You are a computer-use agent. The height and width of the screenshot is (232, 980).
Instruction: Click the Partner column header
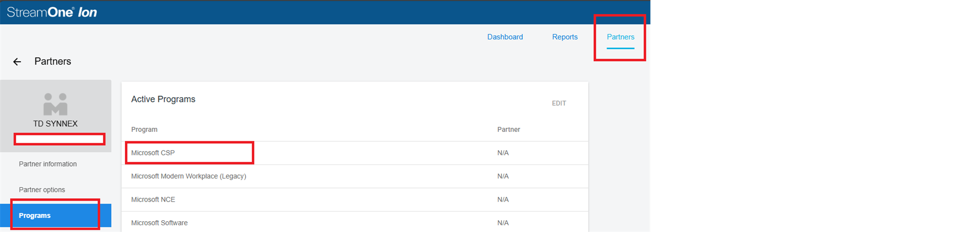(x=508, y=129)
